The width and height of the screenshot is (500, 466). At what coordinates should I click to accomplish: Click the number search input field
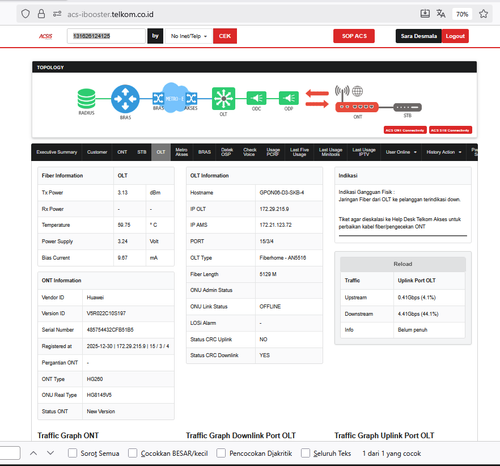pyautogui.click(x=106, y=36)
